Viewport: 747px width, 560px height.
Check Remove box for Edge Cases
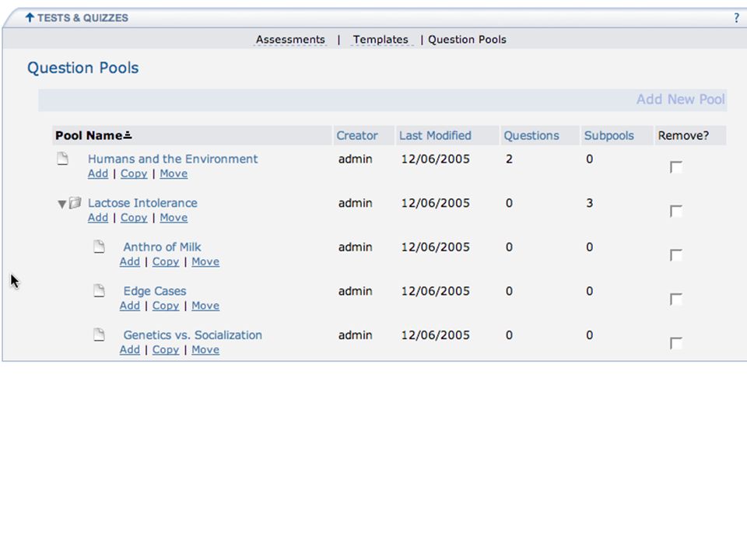click(675, 299)
